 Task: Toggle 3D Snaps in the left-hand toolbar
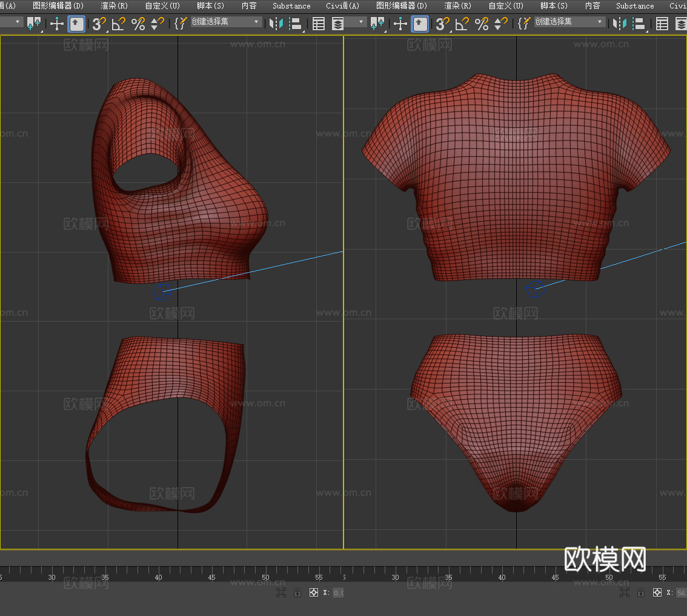[x=99, y=24]
